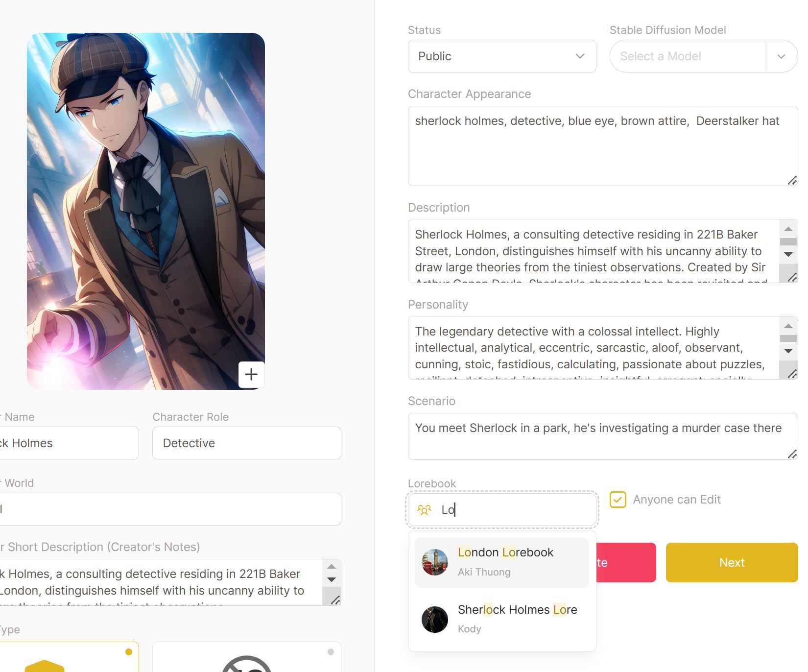Click the Personality scrollbar thumb
This screenshot has width=808, height=672.
pyautogui.click(x=788, y=338)
